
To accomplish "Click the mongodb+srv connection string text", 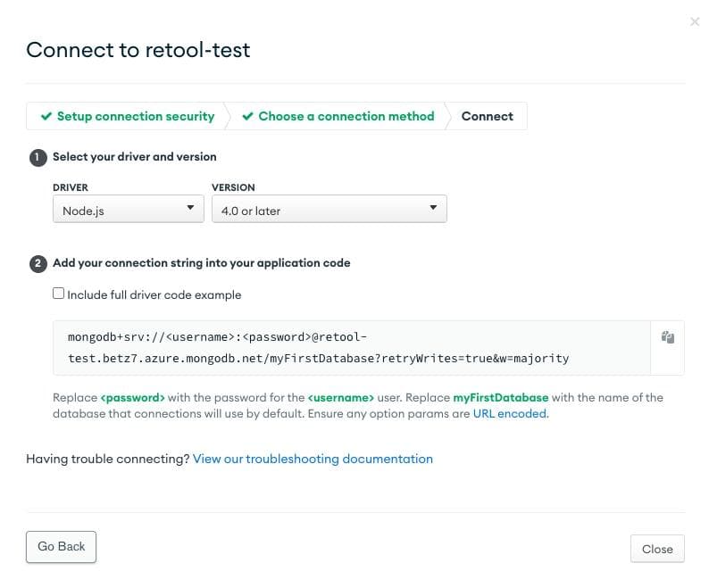I will pos(318,348).
